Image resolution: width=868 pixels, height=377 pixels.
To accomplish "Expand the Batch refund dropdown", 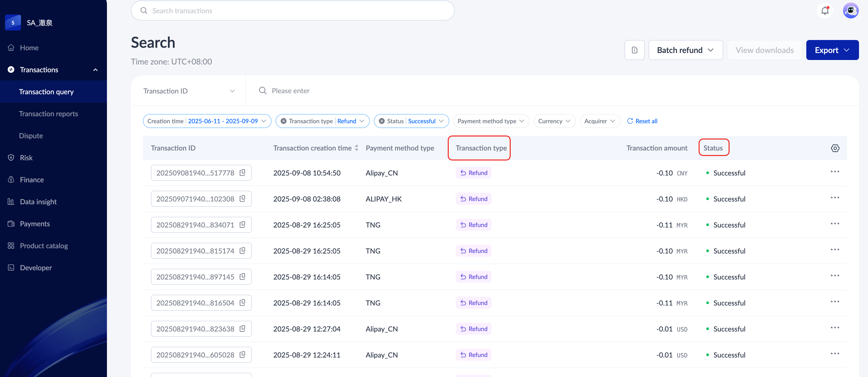I will 685,50.
